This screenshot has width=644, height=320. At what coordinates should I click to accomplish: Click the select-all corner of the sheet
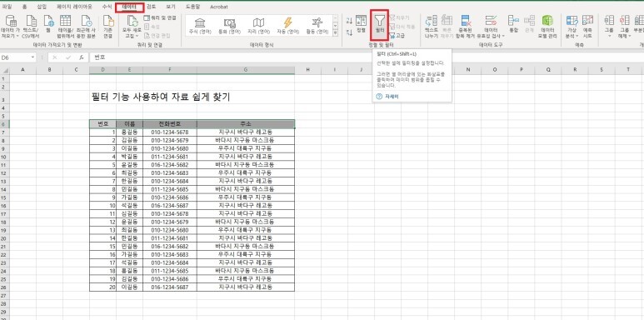point(4,70)
